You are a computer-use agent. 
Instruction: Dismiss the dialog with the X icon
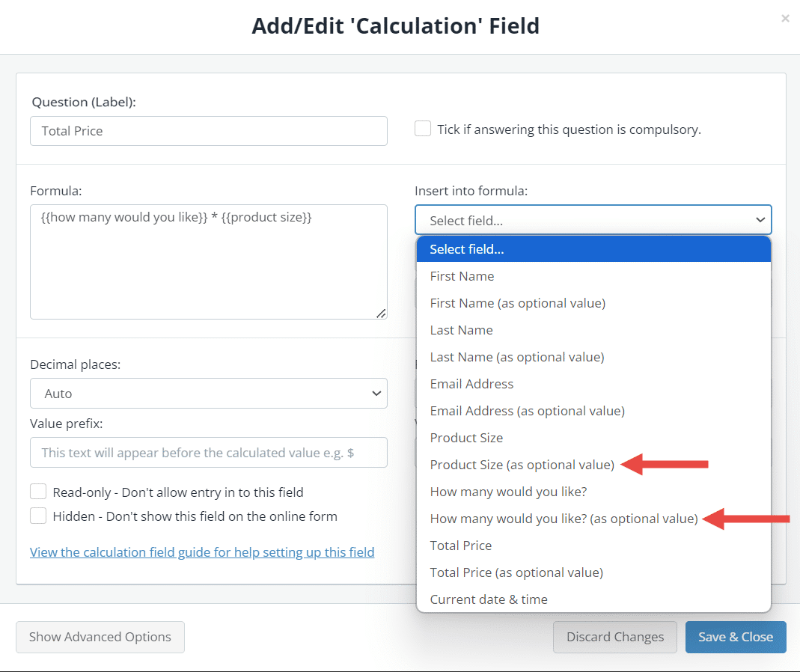[x=785, y=18]
